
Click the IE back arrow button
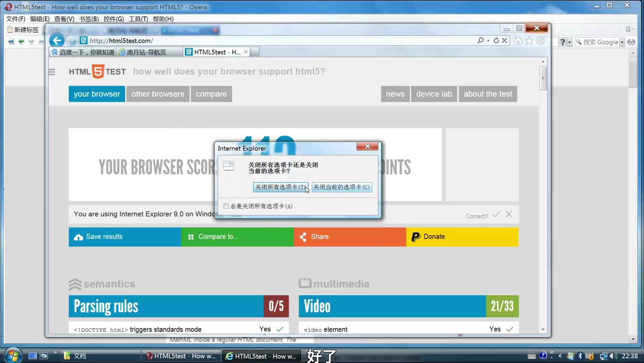tap(57, 41)
